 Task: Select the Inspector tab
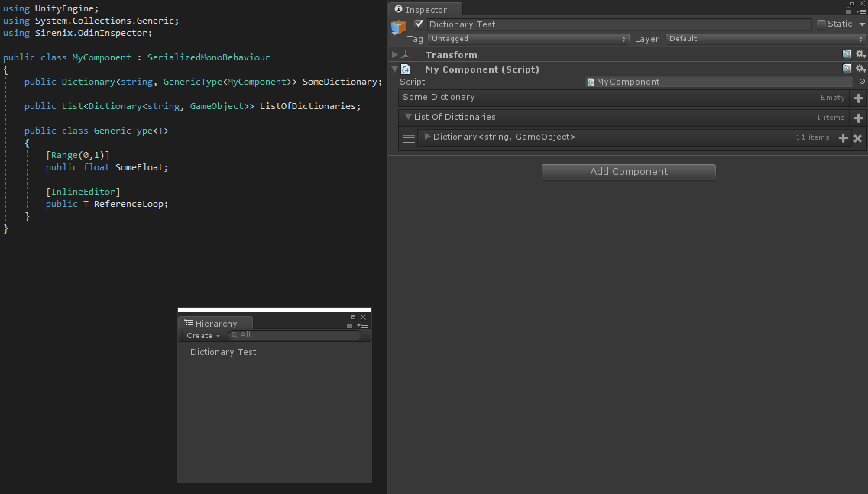pos(425,9)
